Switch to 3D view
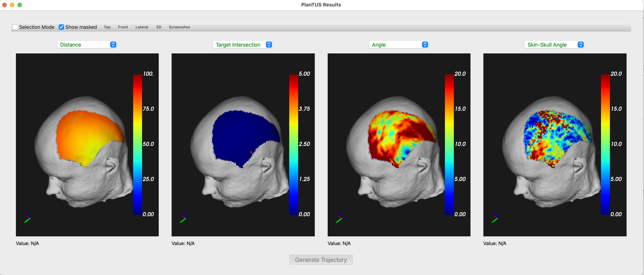The image size is (644, 275). 159,27
